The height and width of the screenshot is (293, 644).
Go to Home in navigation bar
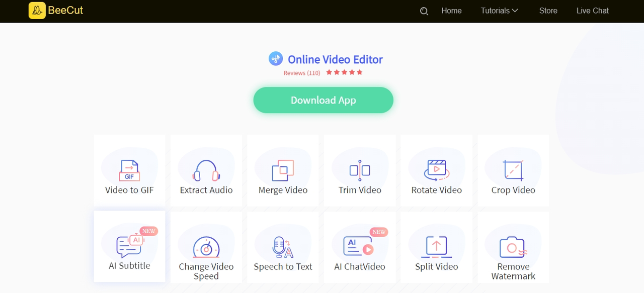coord(451,11)
